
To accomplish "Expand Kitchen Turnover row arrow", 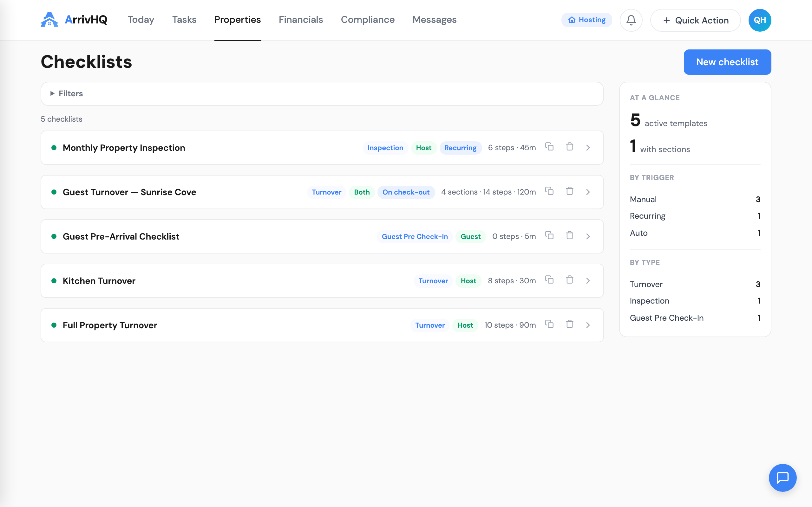I will point(588,281).
